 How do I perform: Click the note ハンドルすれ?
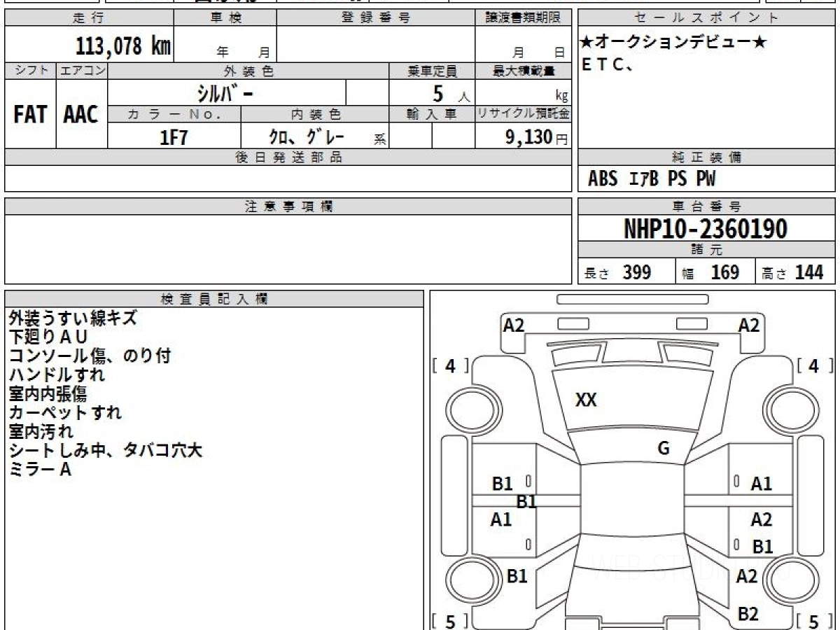pos(57,374)
